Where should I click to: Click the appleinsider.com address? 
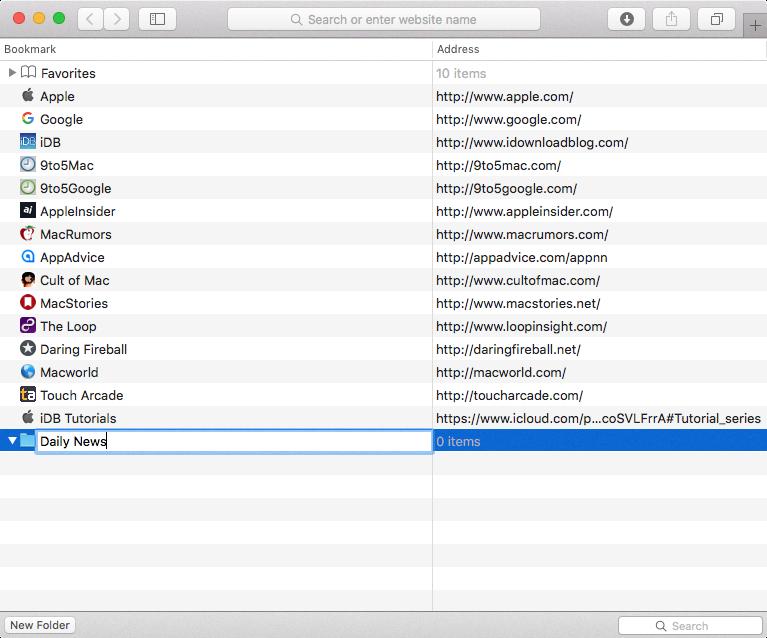524,211
